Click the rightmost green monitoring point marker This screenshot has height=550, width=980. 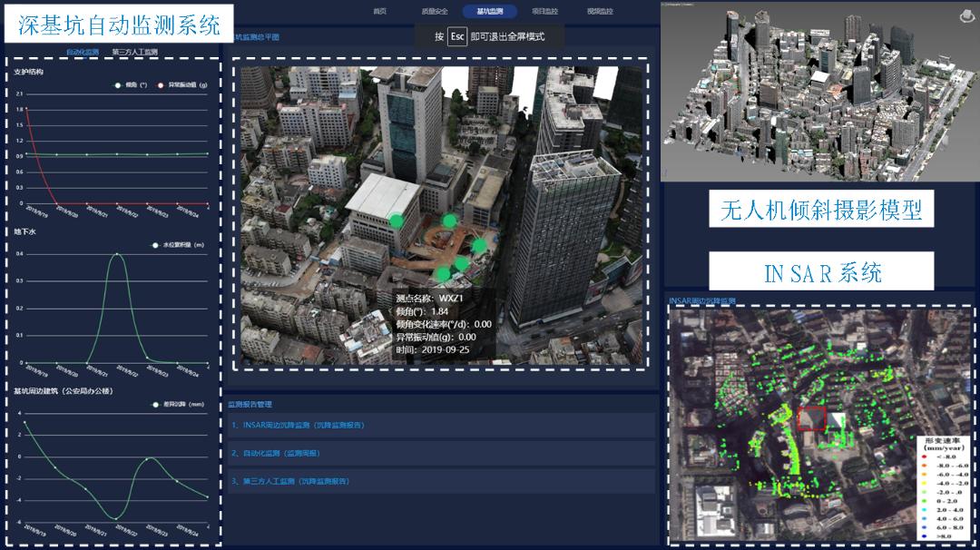coord(479,245)
